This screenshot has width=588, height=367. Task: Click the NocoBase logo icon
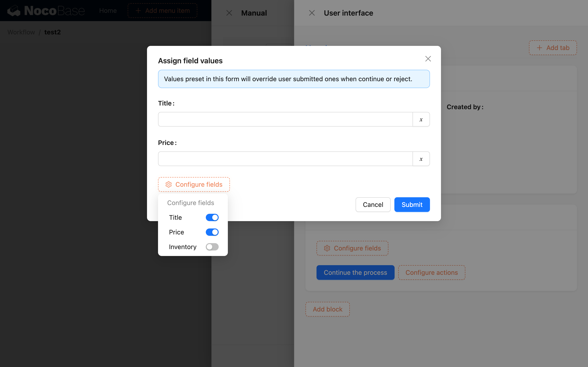coord(14,11)
